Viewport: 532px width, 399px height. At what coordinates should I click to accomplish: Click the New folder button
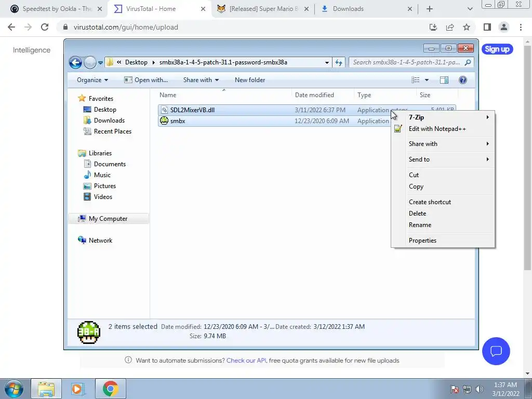(x=250, y=79)
